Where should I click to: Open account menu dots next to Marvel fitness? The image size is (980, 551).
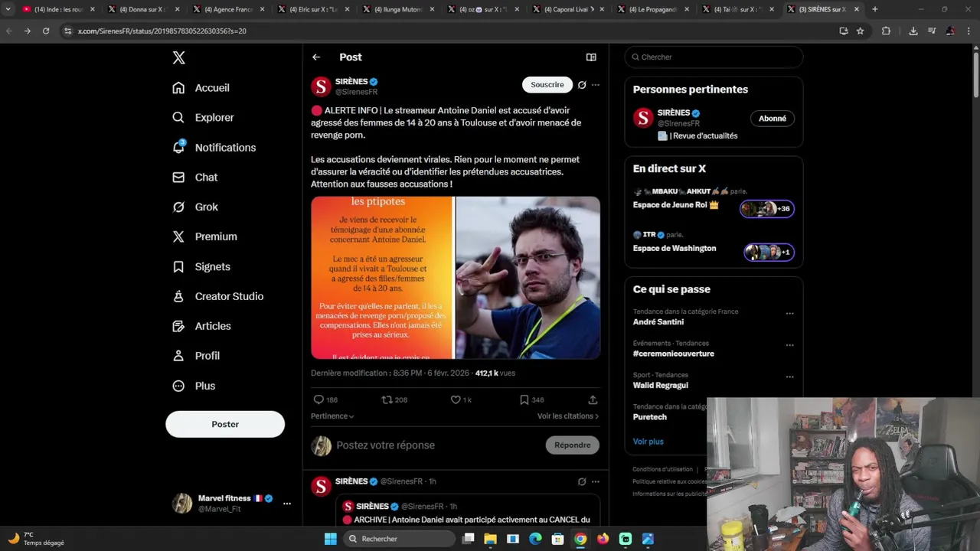point(287,504)
